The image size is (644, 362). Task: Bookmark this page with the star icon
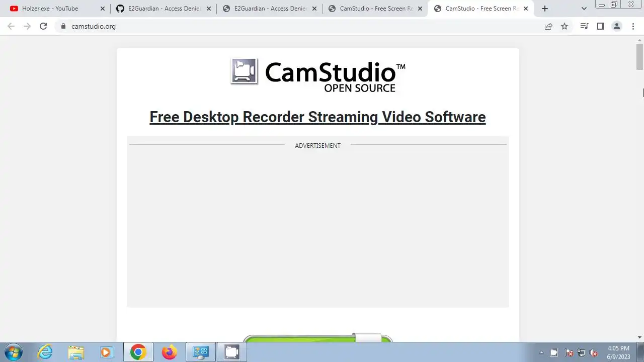[x=565, y=26]
